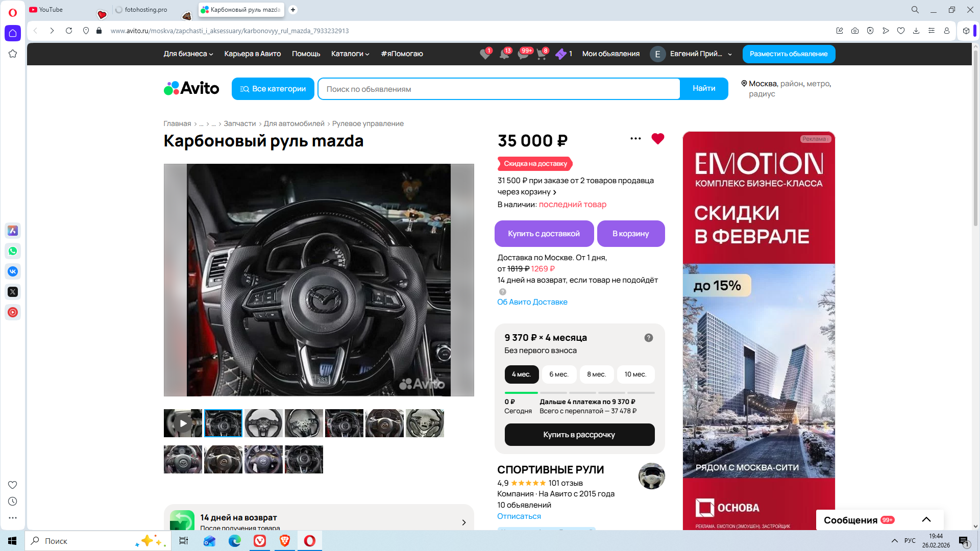Play the video thumbnail in gallery

pos(183,423)
